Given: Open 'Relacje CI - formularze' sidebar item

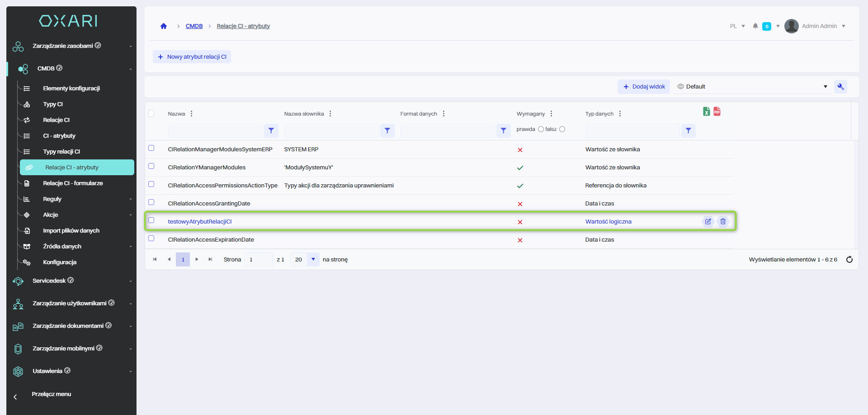Looking at the screenshot, I should point(73,183).
